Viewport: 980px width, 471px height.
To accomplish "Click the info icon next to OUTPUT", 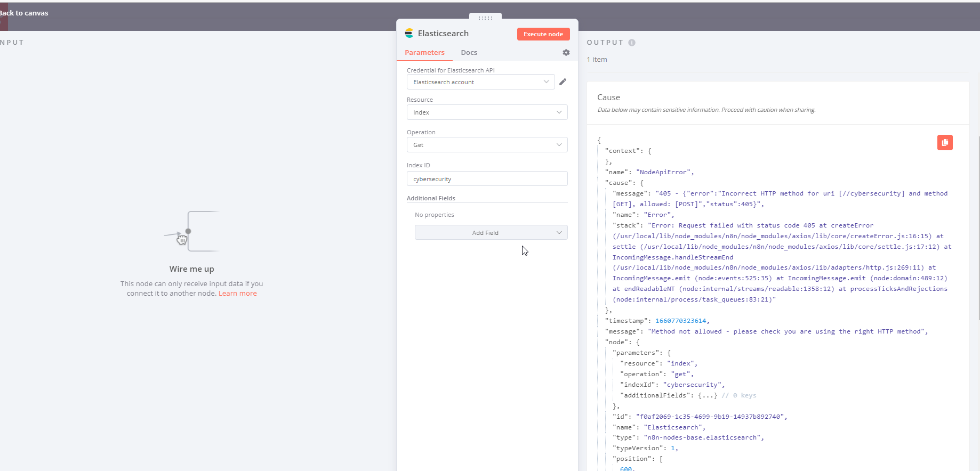I will point(632,43).
